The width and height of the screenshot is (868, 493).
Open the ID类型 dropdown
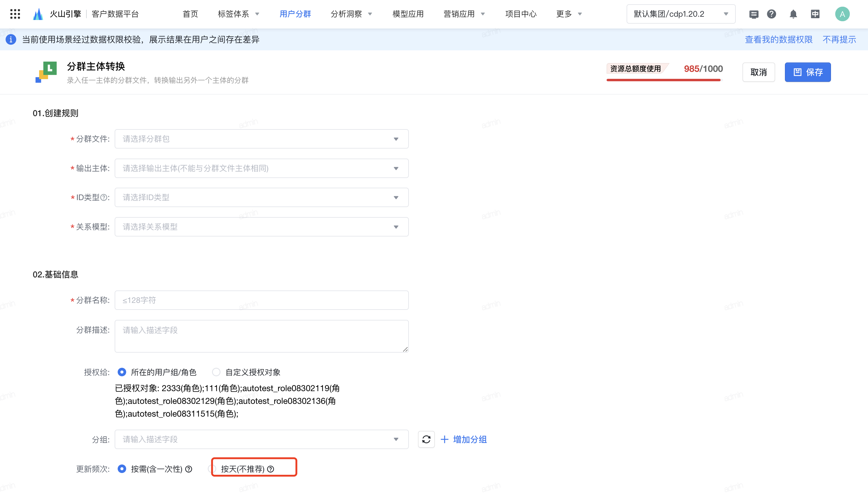point(261,197)
